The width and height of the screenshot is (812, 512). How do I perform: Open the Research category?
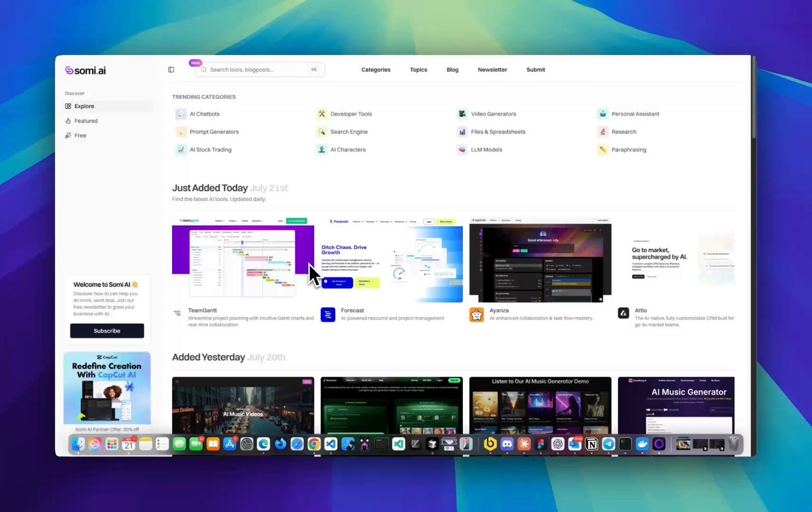click(616, 132)
